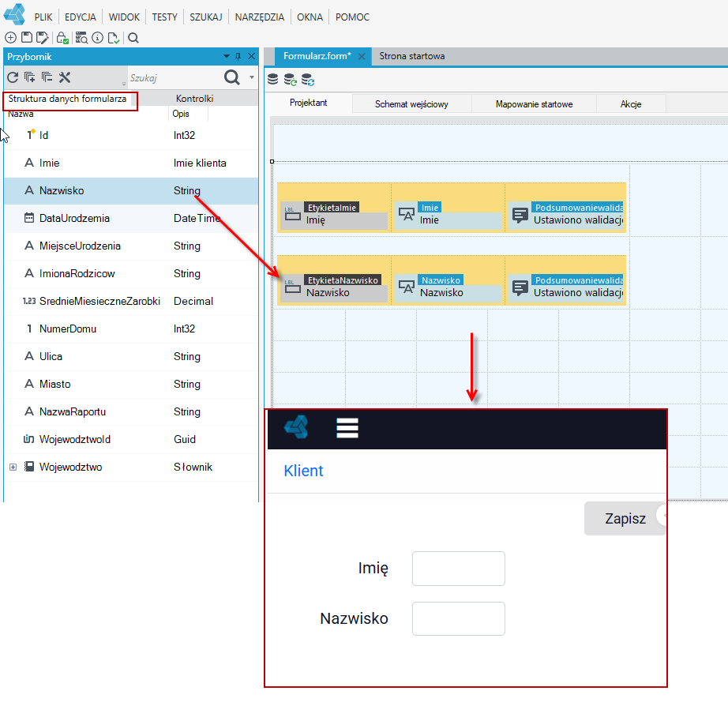Click the plain database icon
This screenshot has width=728, height=706.
(x=273, y=80)
